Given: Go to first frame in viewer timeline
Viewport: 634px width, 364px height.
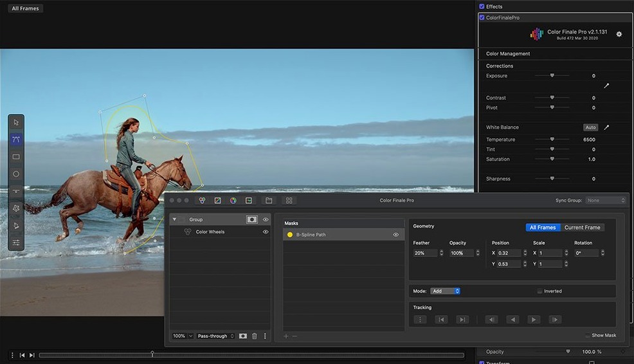Looking at the screenshot, I should pyautogui.click(x=23, y=355).
